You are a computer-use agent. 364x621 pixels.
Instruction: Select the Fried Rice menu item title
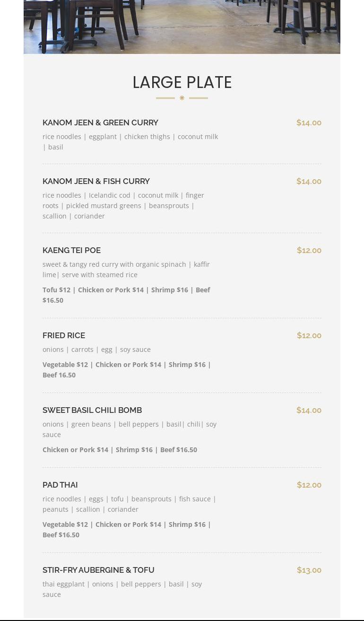(64, 335)
